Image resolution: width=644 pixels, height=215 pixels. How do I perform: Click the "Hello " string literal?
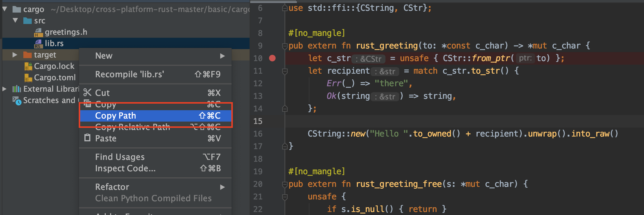pyautogui.click(x=389, y=134)
